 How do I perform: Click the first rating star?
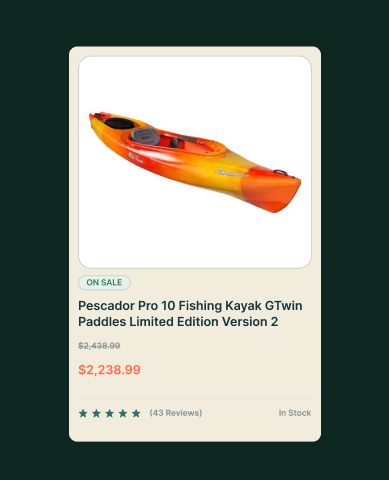tap(83, 413)
